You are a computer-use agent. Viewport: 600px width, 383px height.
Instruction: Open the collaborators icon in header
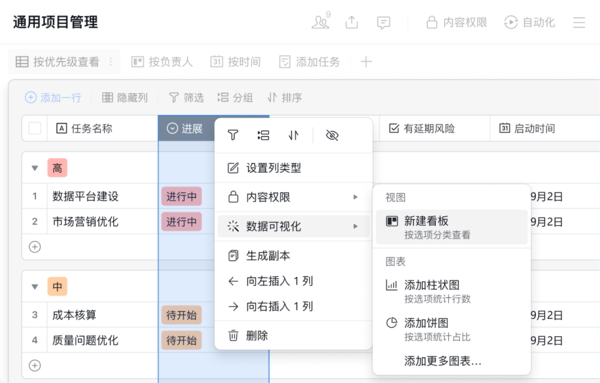pyautogui.click(x=321, y=22)
